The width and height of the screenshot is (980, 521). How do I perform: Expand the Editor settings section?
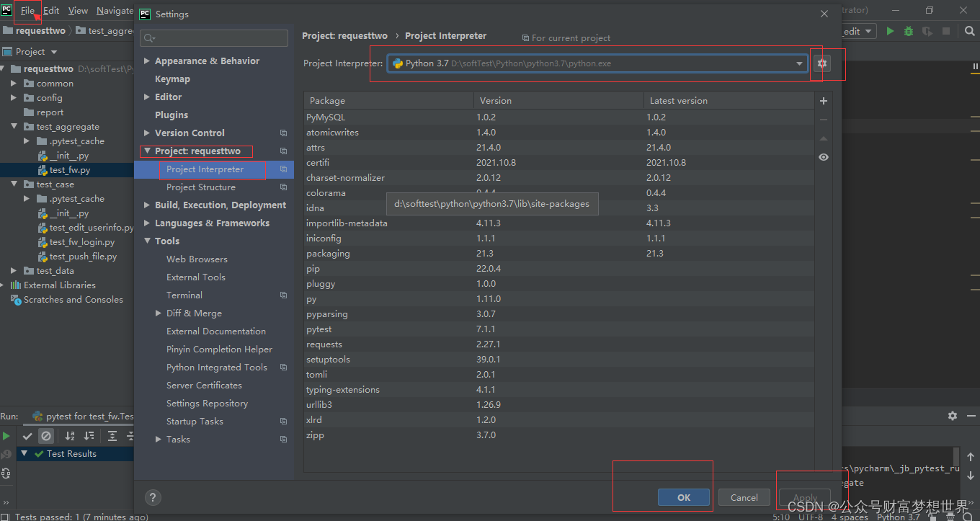pyautogui.click(x=147, y=97)
